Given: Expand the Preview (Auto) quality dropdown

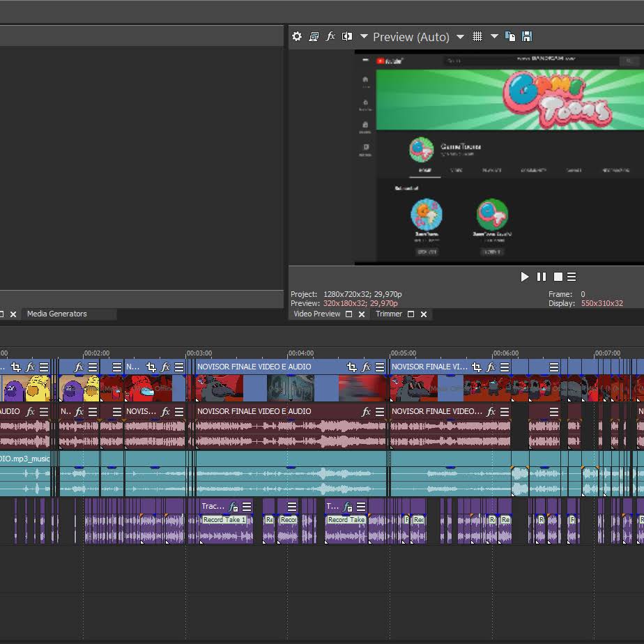Looking at the screenshot, I should 461,37.
